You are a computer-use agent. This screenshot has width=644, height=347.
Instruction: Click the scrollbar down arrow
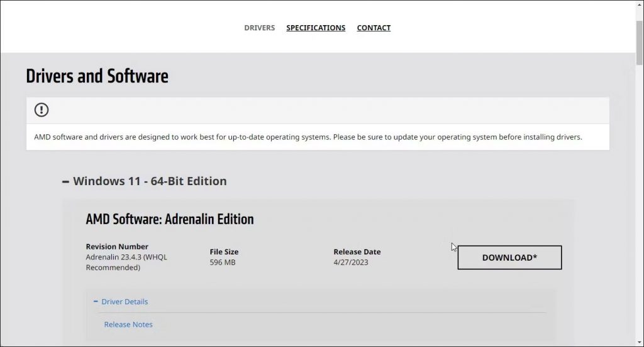point(639,342)
